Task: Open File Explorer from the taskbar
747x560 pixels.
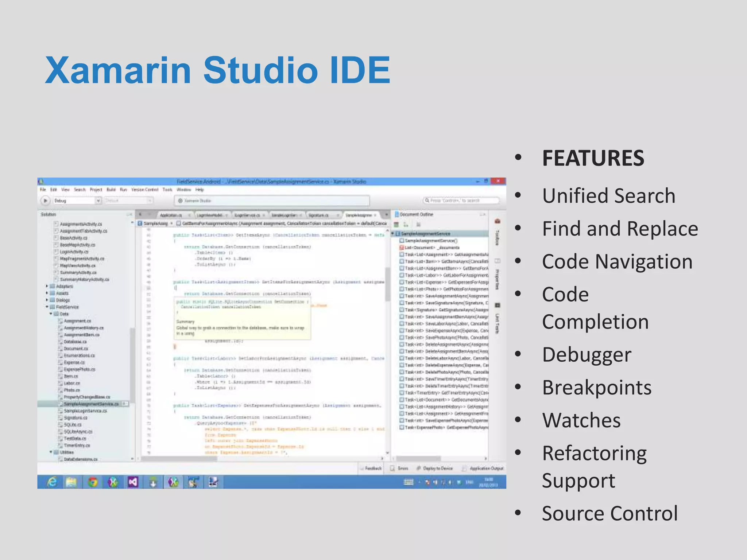Action: (71, 482)
